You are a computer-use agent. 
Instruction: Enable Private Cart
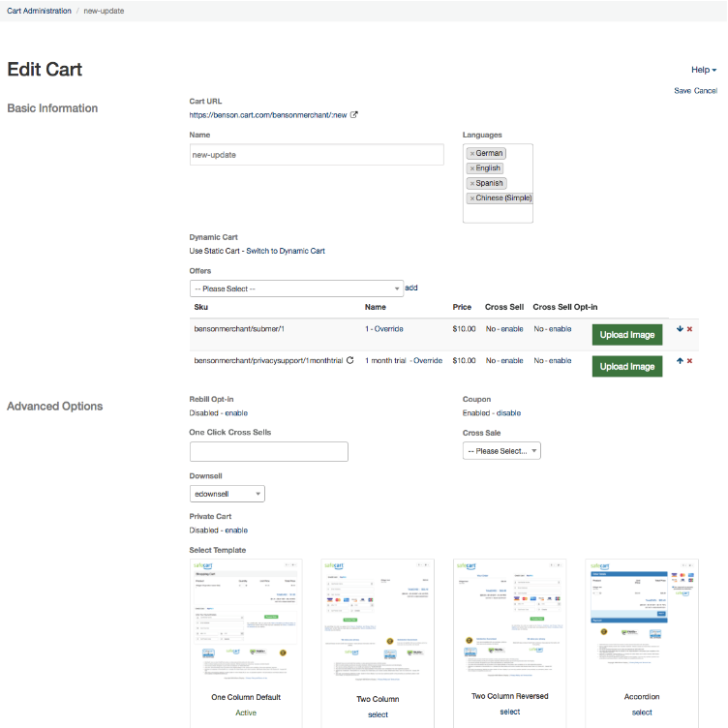pyautogui.click(x=236, y=531)
